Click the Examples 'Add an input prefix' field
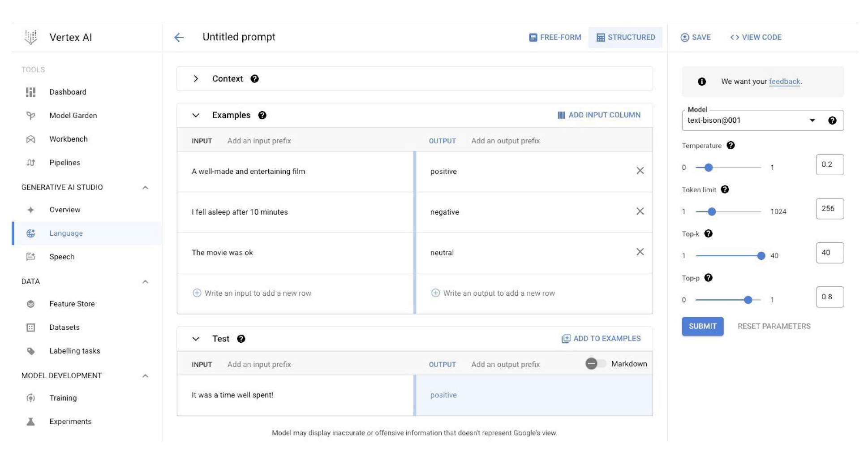 coord(259,141)
